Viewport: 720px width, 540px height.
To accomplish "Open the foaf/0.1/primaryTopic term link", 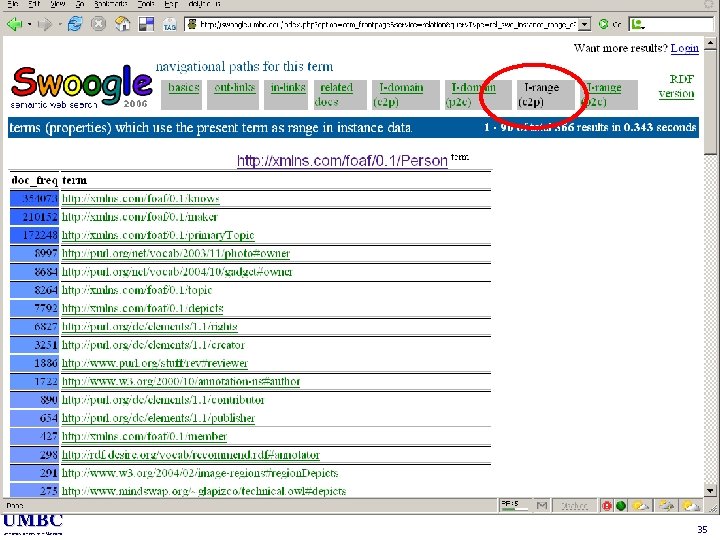I will click(x=158, y=235).
